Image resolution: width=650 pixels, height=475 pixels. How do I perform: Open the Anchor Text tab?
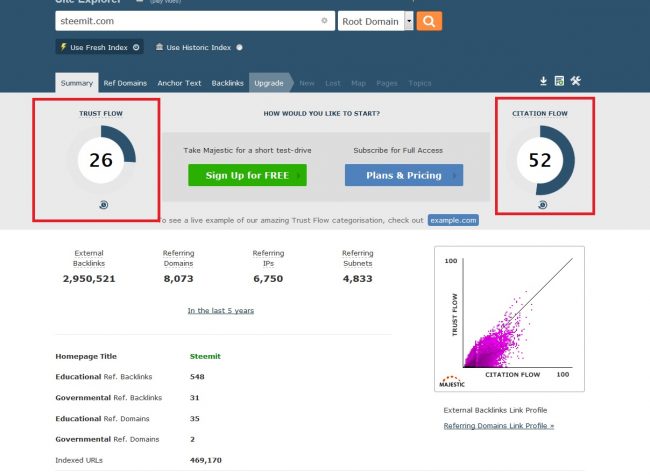[179, 83]
